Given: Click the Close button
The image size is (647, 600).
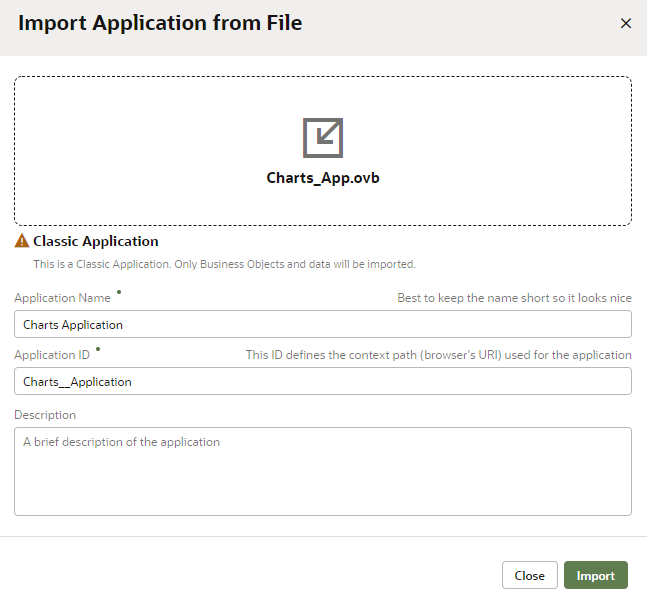Looking at the screenshot, I should tap(529, 575).
